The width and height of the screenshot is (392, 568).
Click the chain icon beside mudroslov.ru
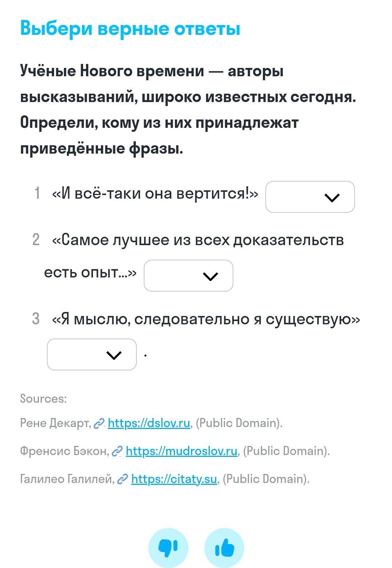(x=117, y=451)
